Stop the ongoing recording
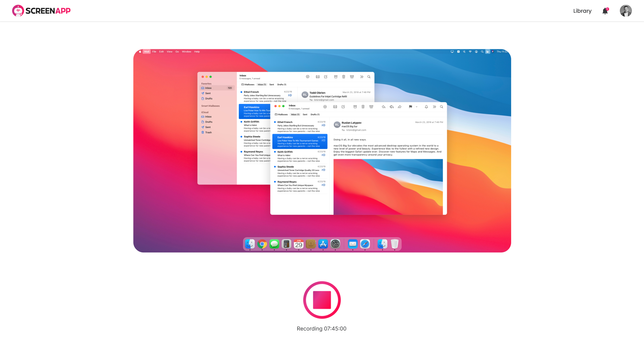 pyautogui.click(x=321, y=300)
